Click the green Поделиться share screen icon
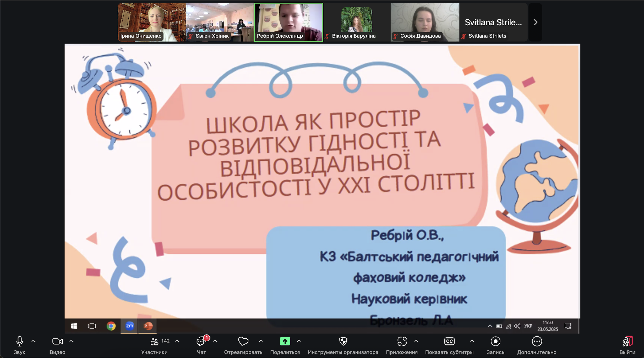The image size is (644, 358). click(285, 341)
